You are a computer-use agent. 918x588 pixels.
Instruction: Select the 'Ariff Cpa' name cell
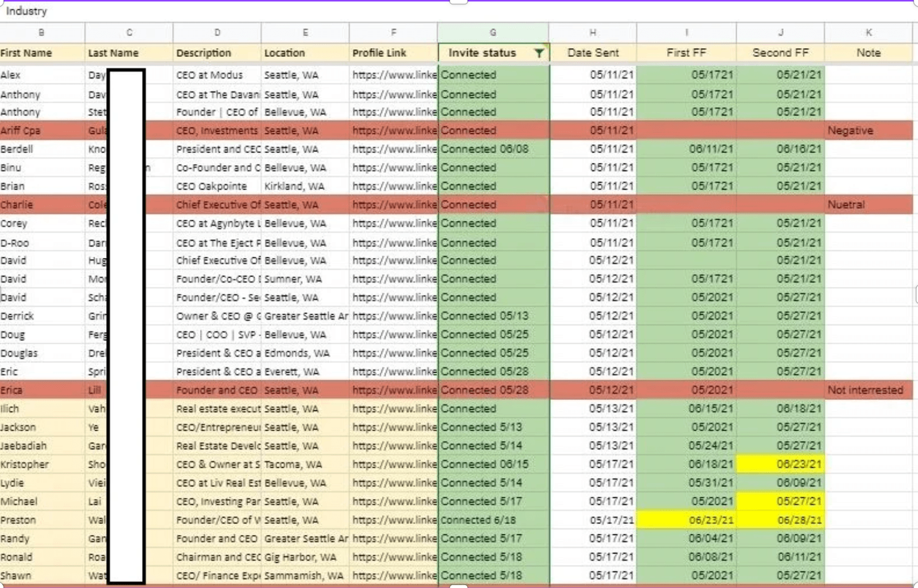(x=42, y=131)
